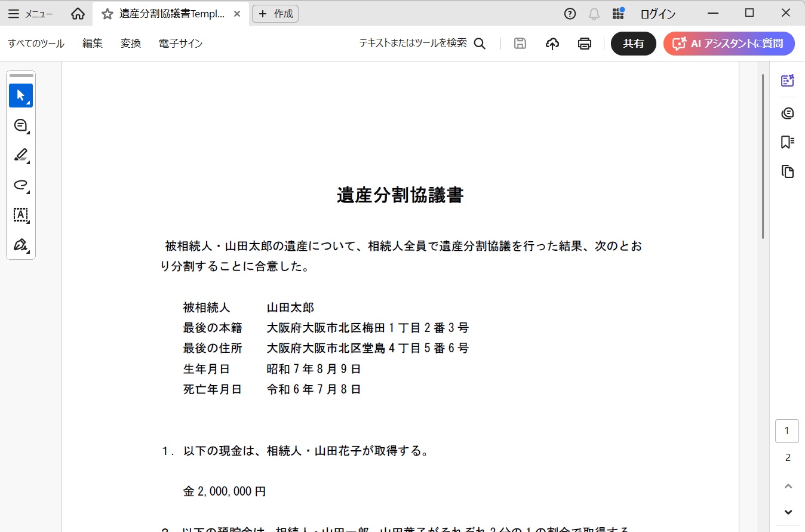Choose the comment tool in left toolbar
This screenshot has height=532, width=805.
pos(21,125)
